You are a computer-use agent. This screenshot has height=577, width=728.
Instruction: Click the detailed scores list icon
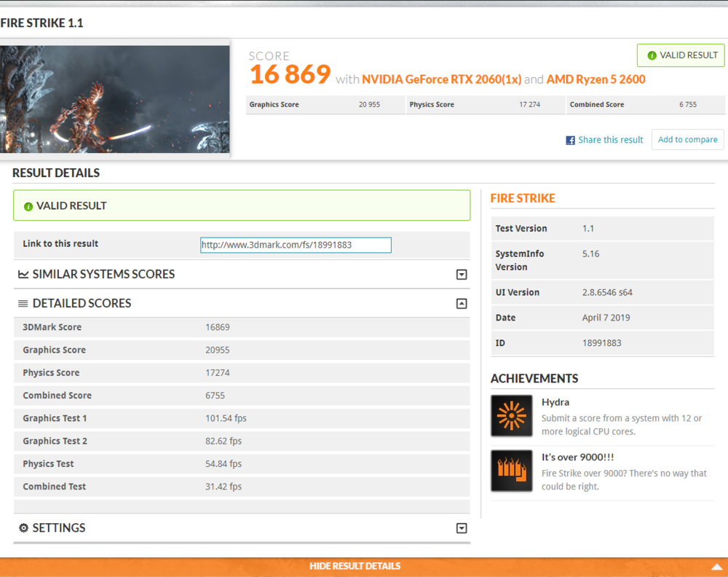coord(23,304)
